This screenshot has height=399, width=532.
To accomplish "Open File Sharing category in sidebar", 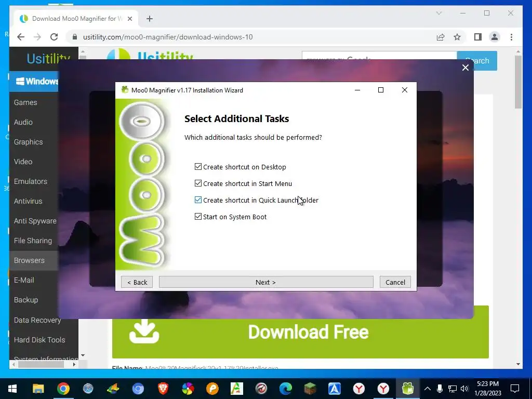I will [x=33, y=240].
